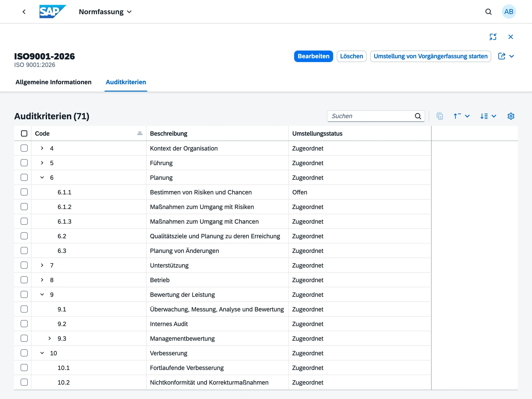
Task: Start Umstellung von Vorgängerfassung
Action: click(430, 56)
